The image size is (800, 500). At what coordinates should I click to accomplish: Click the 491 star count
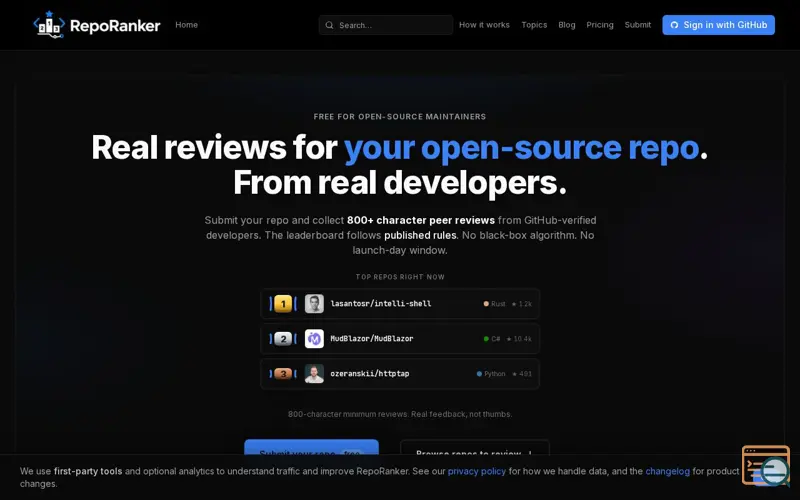pos(522,373)
